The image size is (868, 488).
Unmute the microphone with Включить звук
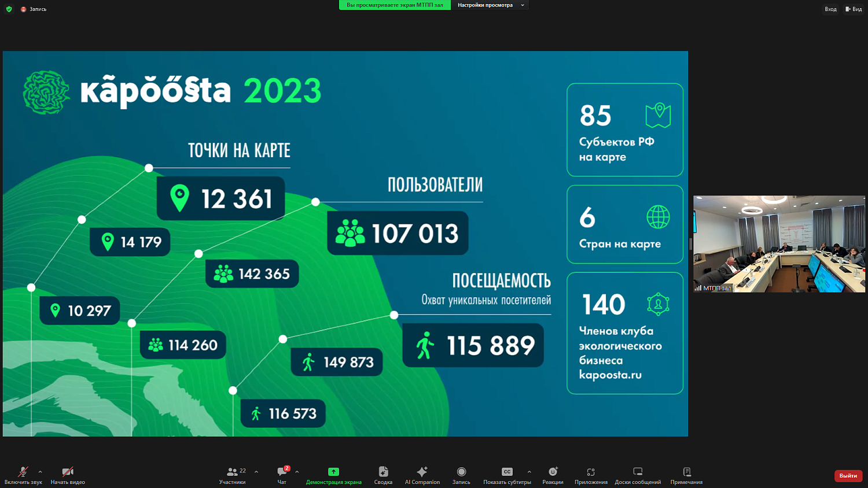coord(23,475)
